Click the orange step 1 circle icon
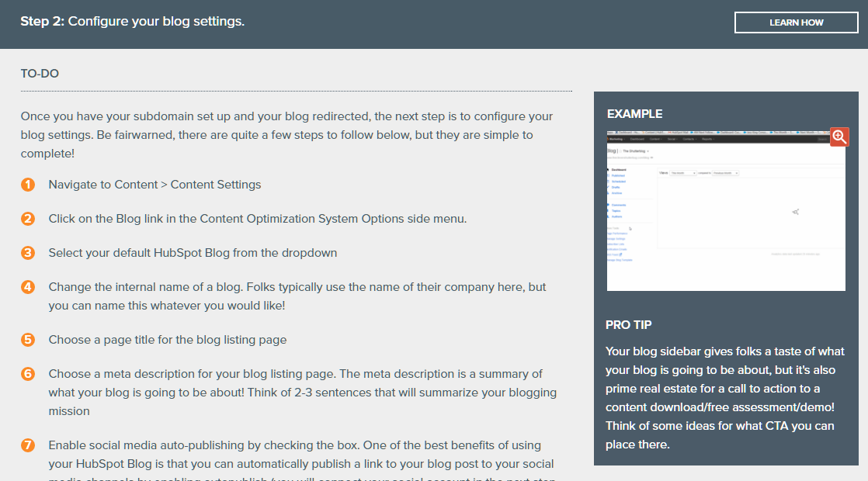Image resolution: width=868 pixels, height=481 pixels. [x=28, y=185]
